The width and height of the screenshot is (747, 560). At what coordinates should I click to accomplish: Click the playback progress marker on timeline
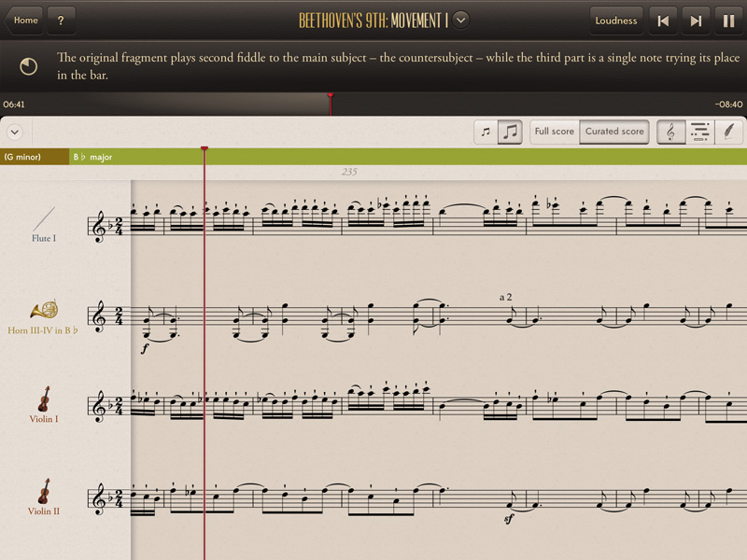[331, 104]
